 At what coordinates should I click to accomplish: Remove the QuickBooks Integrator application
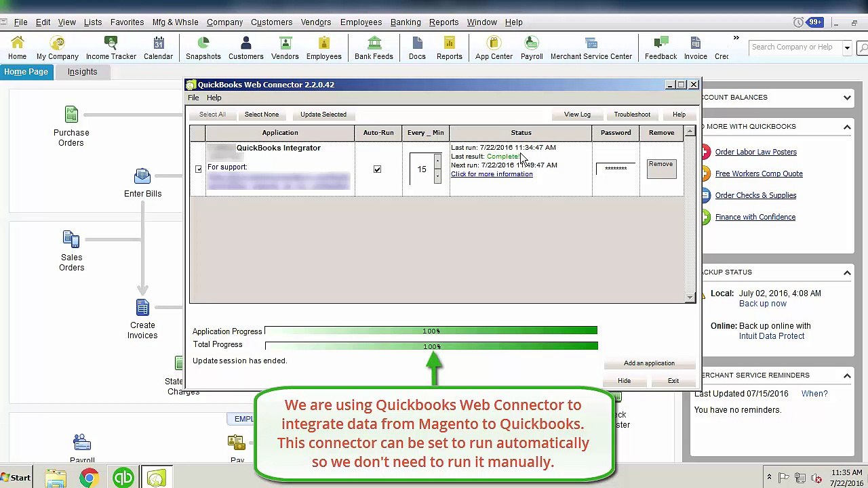click(661, 169)
